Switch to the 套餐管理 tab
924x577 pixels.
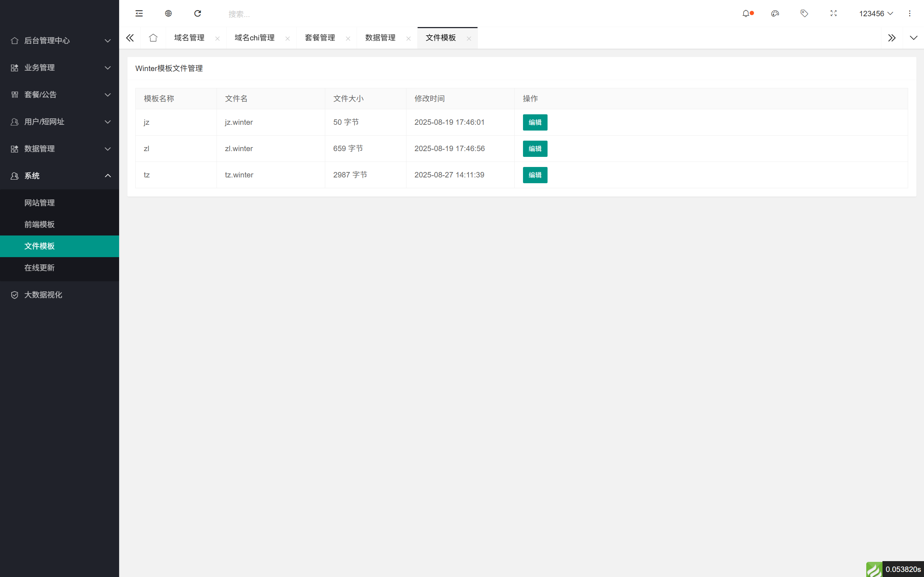coord(320,38)
